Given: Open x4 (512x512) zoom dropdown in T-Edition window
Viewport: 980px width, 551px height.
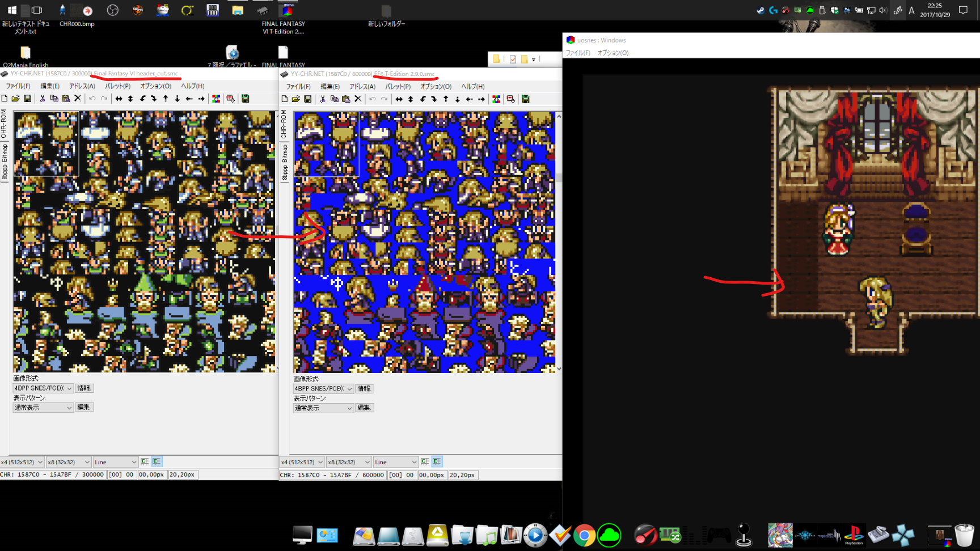Looking at the screenshot, I should tap(302, 462).
